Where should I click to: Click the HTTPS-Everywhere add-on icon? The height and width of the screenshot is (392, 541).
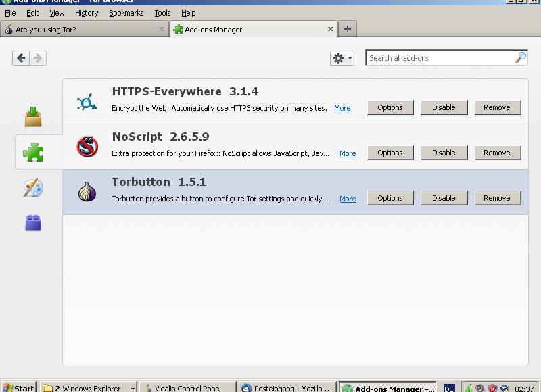point(87,101)
